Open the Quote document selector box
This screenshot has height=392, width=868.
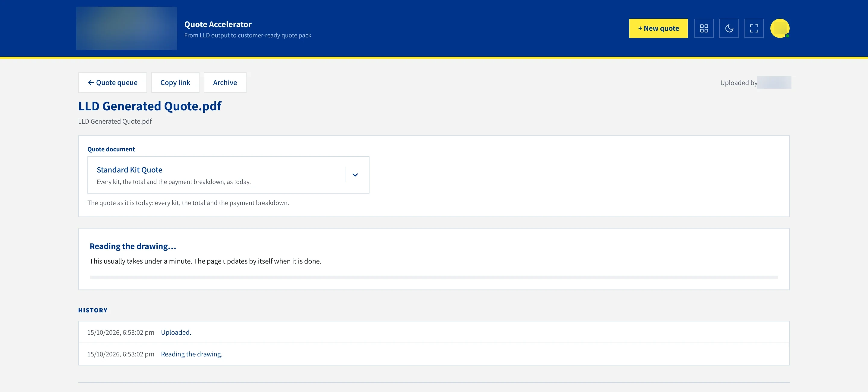pos(228,175)
